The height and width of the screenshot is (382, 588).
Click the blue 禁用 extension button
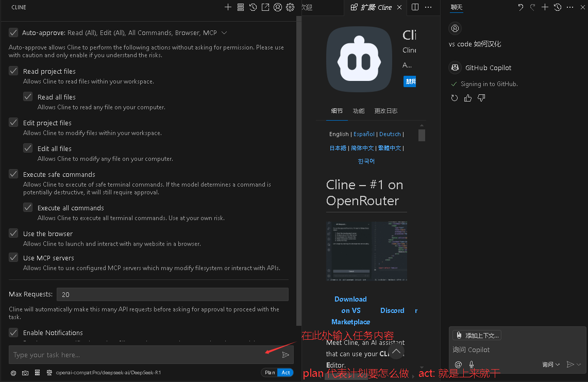[x=410, y=81]
